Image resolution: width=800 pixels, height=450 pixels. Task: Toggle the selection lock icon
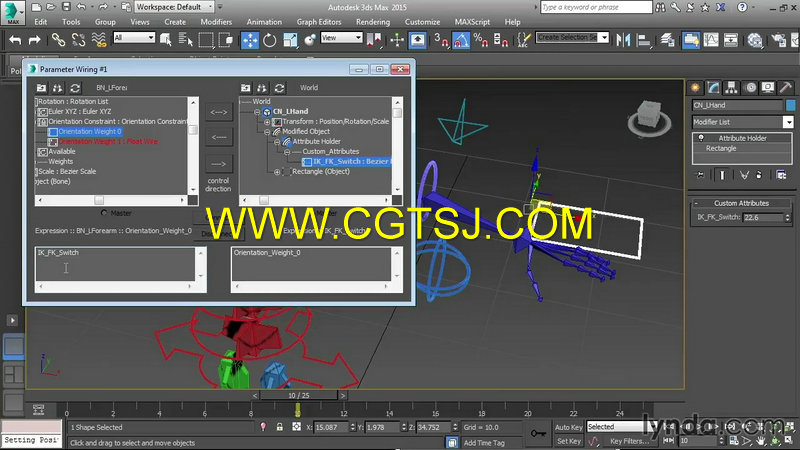tap(280, 427)
